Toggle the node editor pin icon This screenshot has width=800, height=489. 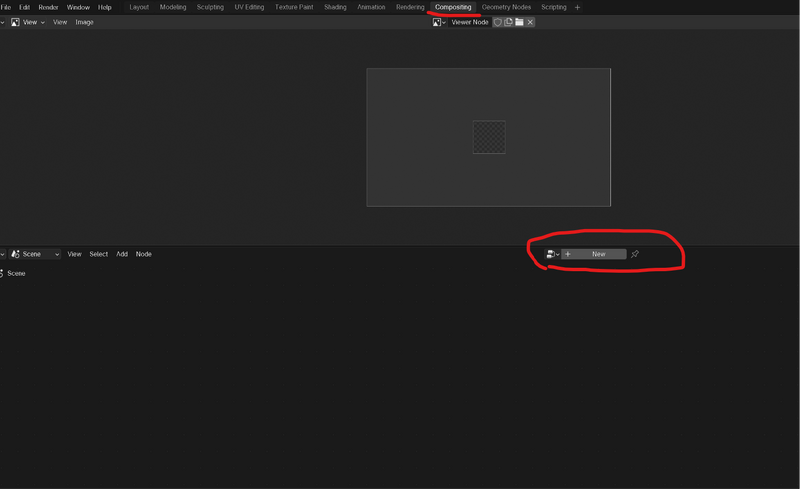pos(635,254)
